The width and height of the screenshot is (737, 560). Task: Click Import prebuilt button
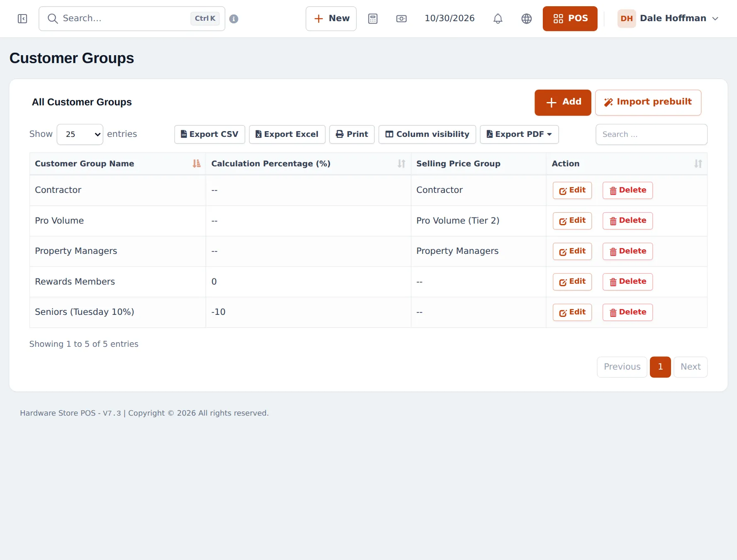click(648, 102)
